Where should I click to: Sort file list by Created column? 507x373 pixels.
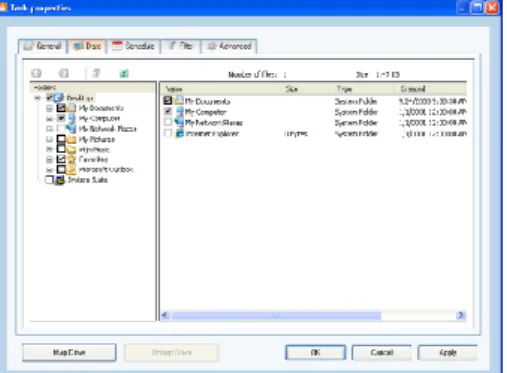point(431,89)
